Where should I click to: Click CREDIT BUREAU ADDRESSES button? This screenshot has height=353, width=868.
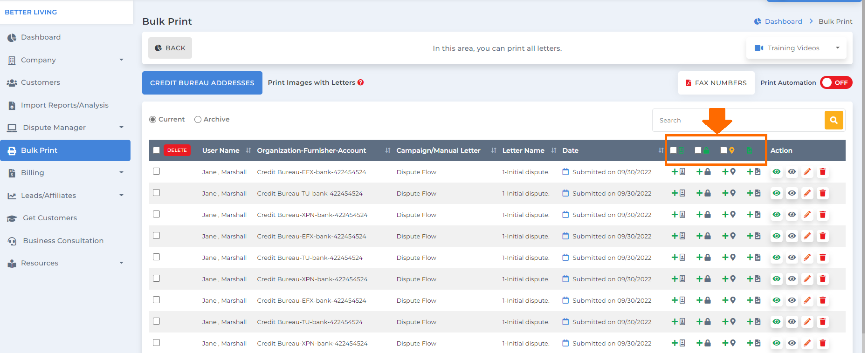202,83
